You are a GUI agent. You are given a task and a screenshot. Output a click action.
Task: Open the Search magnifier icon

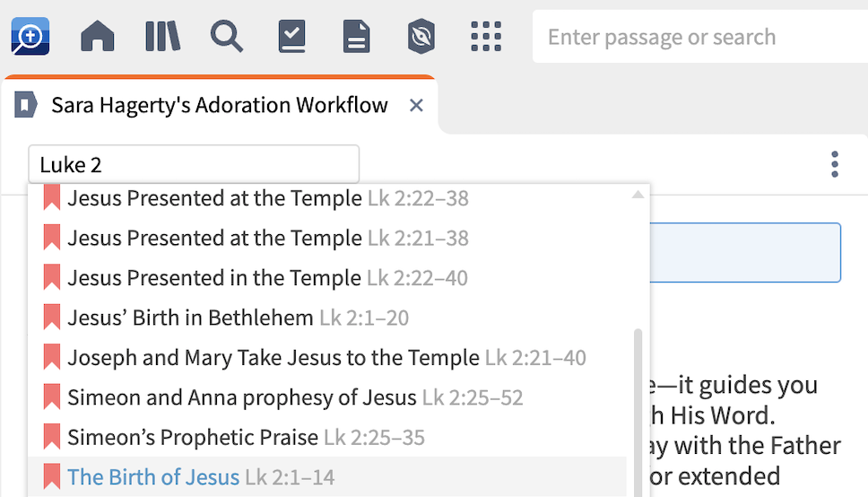227,37
